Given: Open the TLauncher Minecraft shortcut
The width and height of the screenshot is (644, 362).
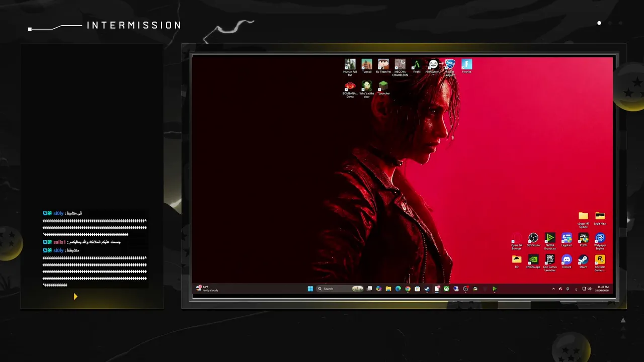Looking at the screenshot, I should pyautogui.click(x=383, y=88).
